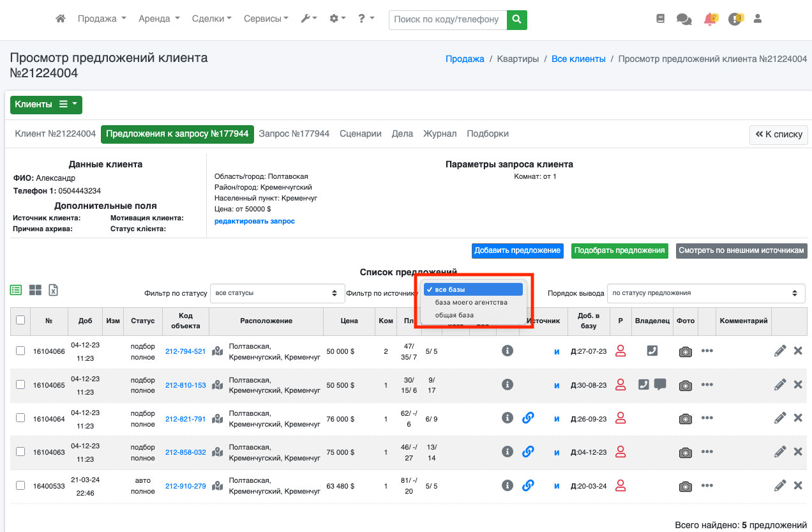Expand the output order dropdown
This screenshot has height=532, width=812.
(x=705, y=293)
